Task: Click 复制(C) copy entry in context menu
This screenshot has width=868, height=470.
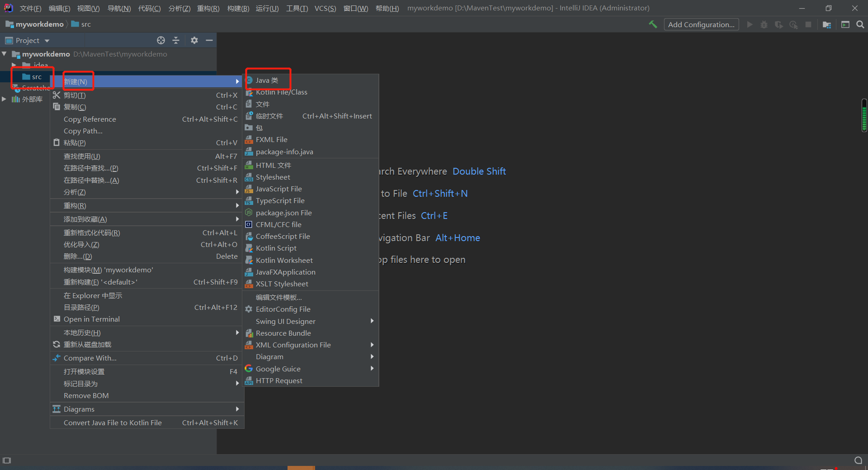Action: click(x=147, y=107)
